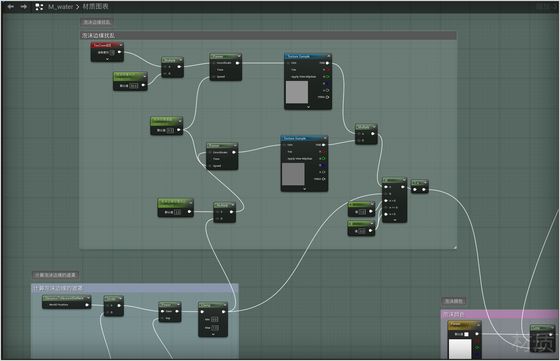Click the upper Texture Sample green G pin

coord(327,77)
